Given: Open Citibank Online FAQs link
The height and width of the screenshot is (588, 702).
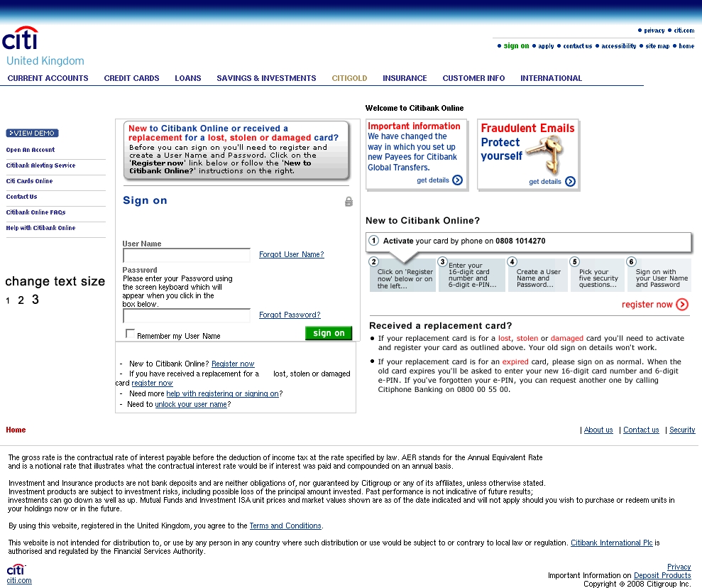Looking at the screenshot, I should 35,213.
